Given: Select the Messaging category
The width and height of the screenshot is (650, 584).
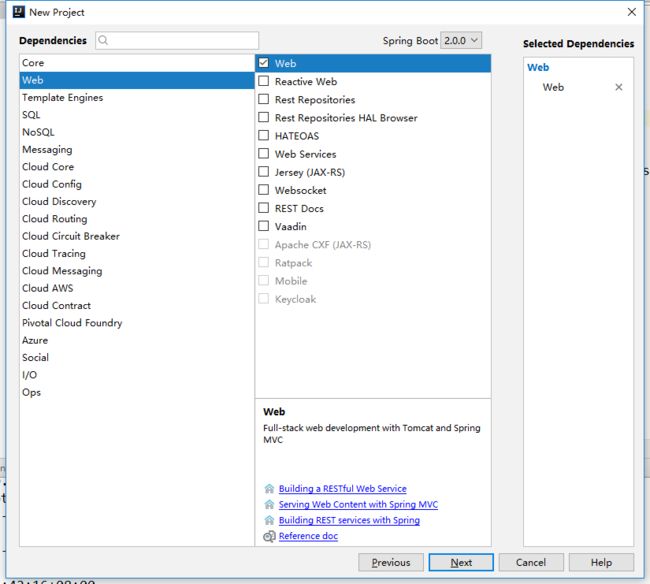Looking at the screenshot, I should click(137, 150).
